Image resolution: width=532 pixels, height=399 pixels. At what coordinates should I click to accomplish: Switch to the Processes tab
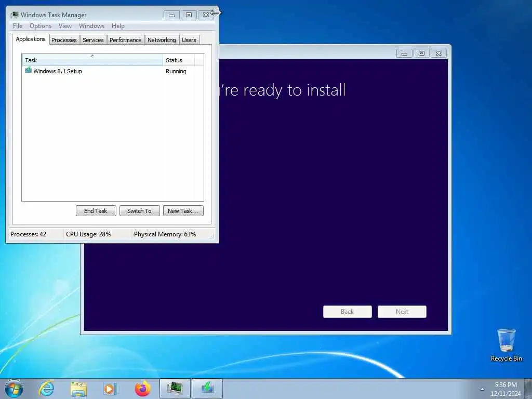64,40
